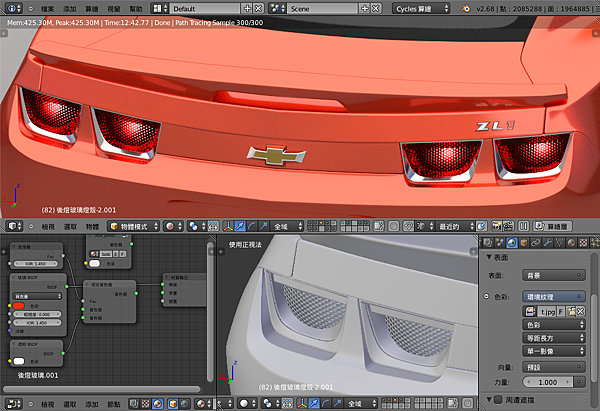The image size is (600, 411).
Task: Enable translate manipulator arrow in upper viewport
Action: coord(240,227)
